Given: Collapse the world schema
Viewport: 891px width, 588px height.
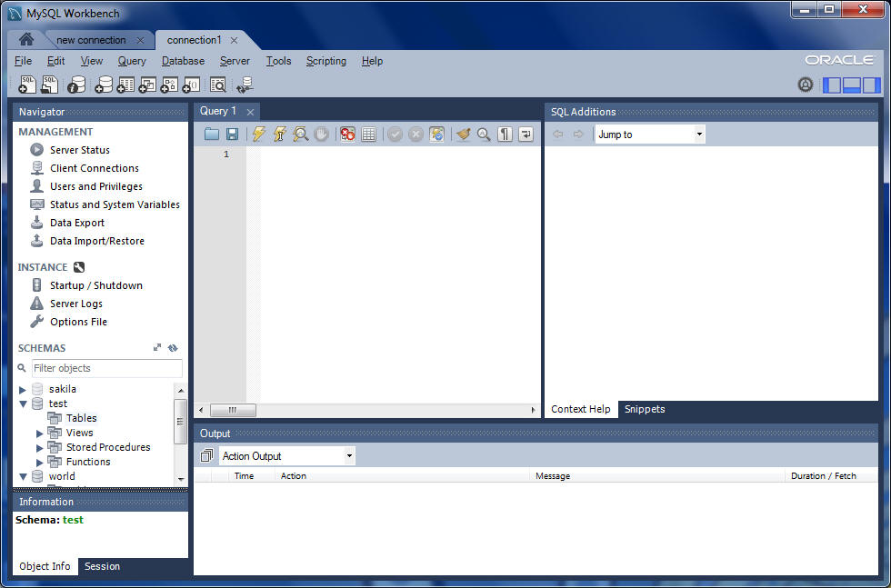Looking at the screenshot, I should click(24, 476).
